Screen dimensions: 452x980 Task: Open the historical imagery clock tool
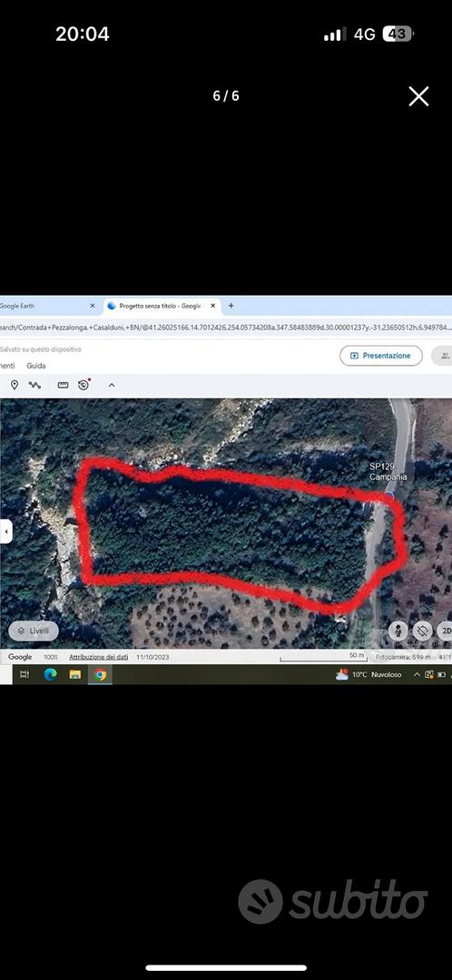click(84, 385)
